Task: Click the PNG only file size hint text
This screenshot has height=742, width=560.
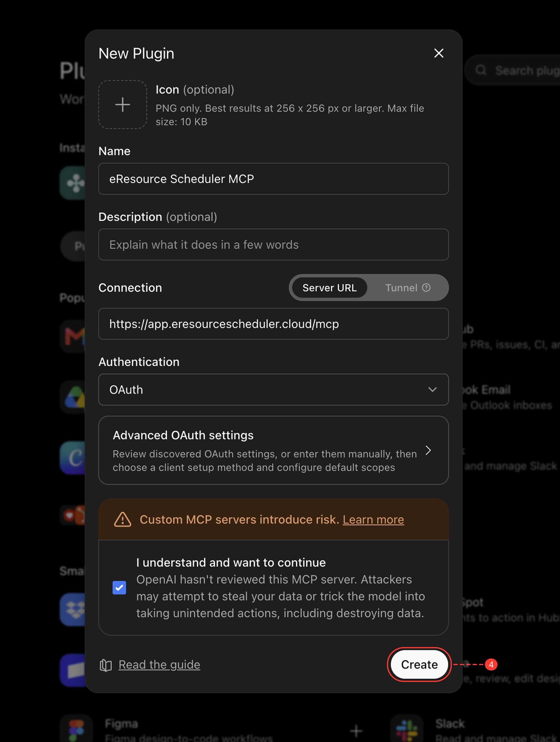Action: [290, 115]
